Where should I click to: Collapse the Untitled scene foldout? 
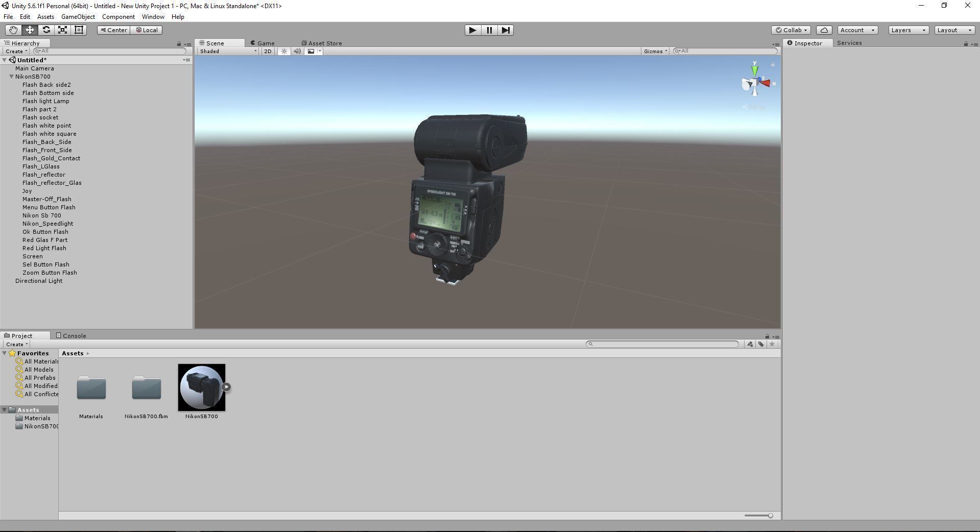[5, 60]
